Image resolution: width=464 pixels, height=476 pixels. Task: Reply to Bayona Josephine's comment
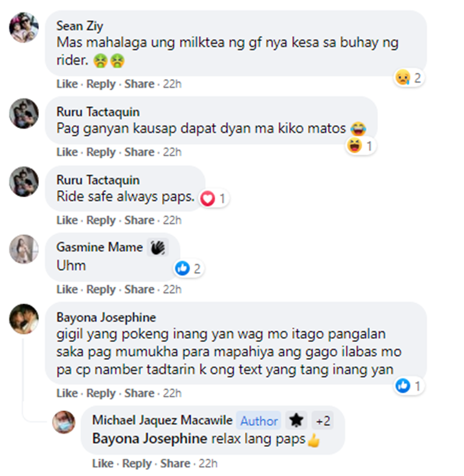tap(101, 393)
